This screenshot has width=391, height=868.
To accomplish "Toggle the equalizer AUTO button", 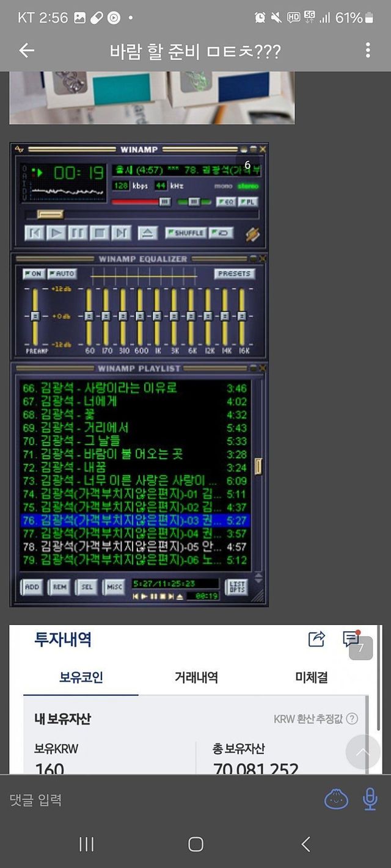I will tap(61, 274).
